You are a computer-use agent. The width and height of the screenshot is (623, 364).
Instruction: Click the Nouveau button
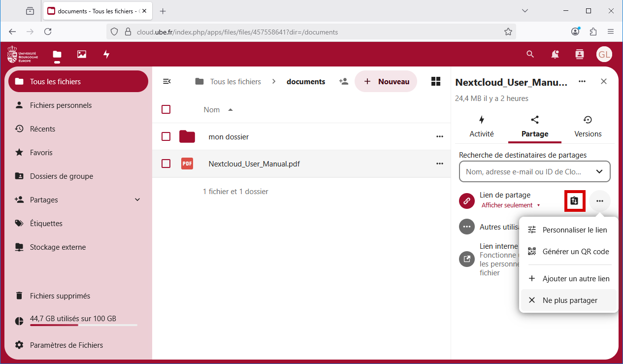click(x=386, y=82)
